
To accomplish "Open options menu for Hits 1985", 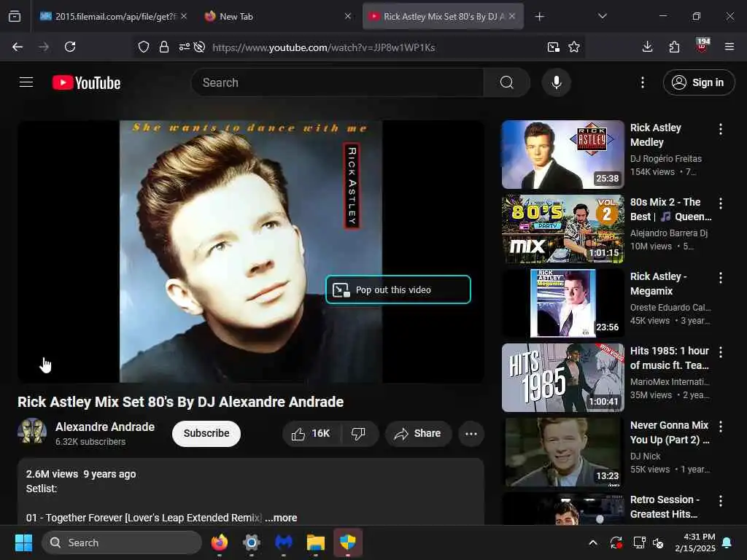I will click(720, 352).
